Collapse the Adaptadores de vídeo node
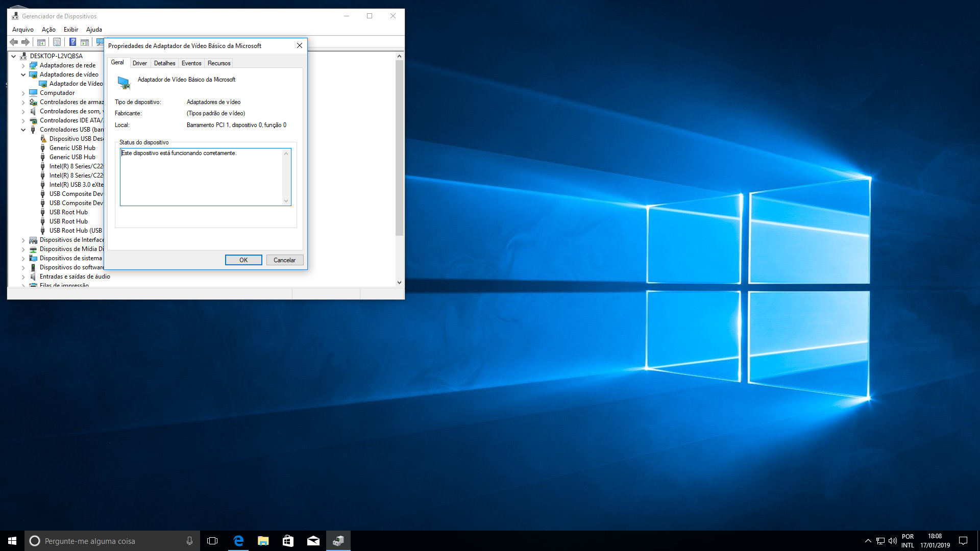 (23, 74)
